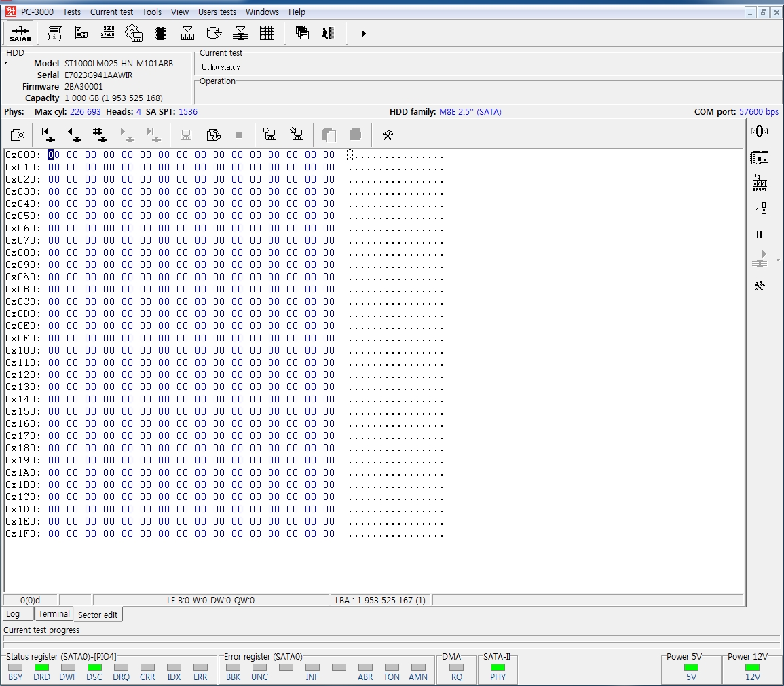Screen dimensions: 784x686
Task: Click the pause icon in right sidebar
Action: point(759,235)
